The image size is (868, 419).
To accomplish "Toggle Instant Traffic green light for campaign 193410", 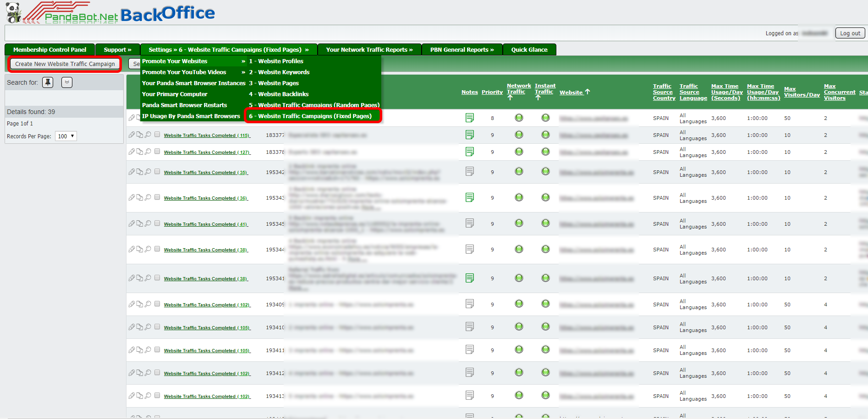I will pos(545,327).
